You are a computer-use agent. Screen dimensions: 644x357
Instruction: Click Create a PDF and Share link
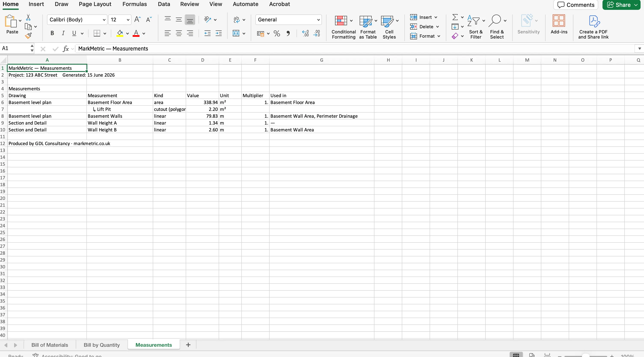click(593, 27)
